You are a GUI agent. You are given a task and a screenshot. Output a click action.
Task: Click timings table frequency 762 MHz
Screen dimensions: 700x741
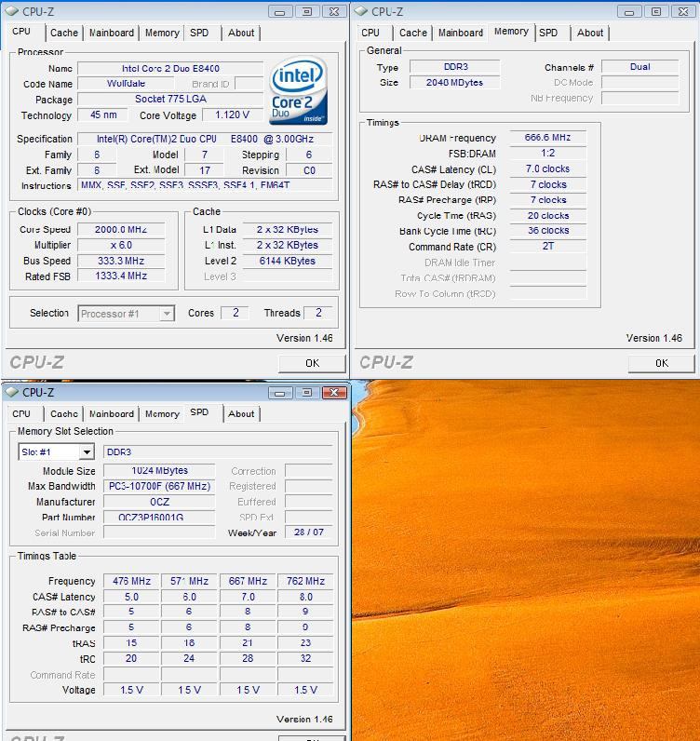click(x=305, y=581)
